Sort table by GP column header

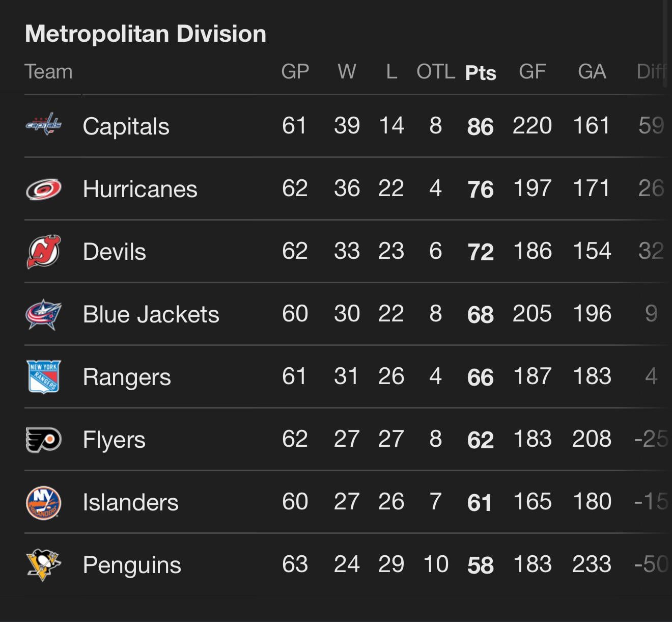(x=295, y=72)
